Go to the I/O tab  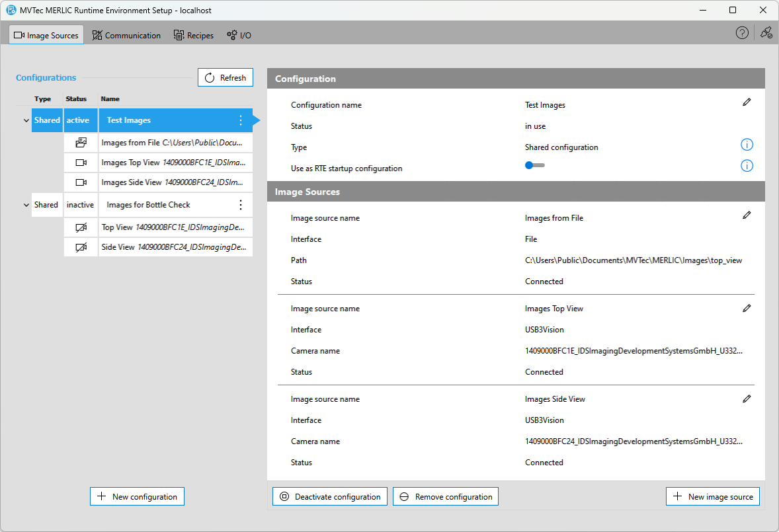point(239,36)
